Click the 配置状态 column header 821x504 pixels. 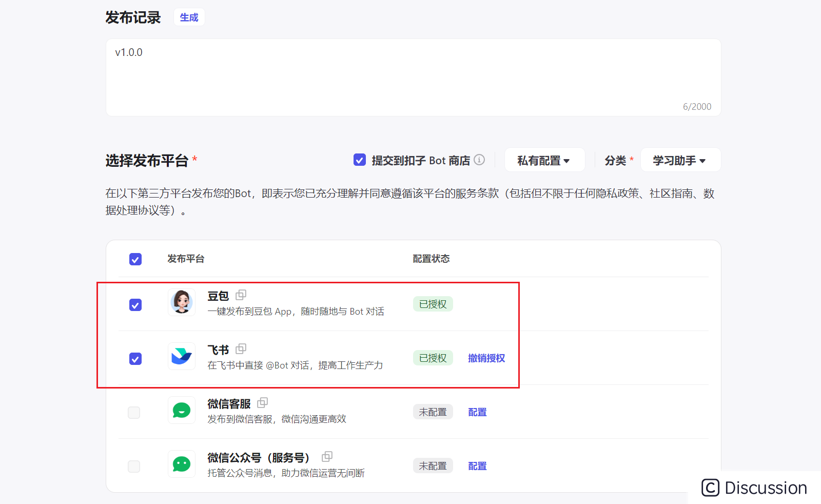click(431, 259)
